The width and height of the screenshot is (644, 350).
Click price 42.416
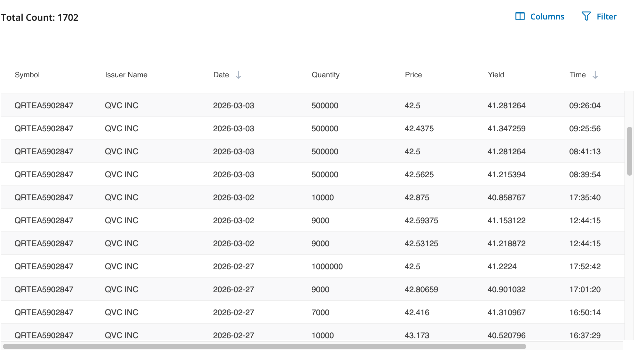[x=417, y=312]
